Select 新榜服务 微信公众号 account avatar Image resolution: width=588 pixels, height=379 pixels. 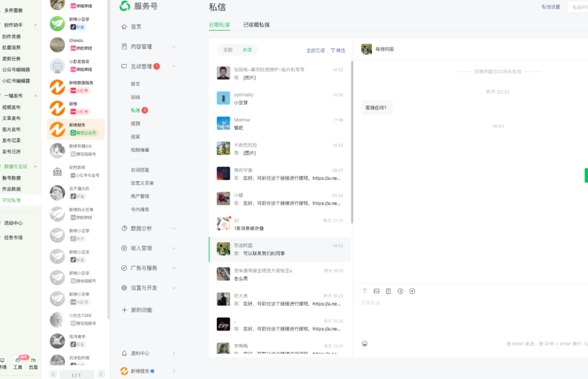pos(57,129)
